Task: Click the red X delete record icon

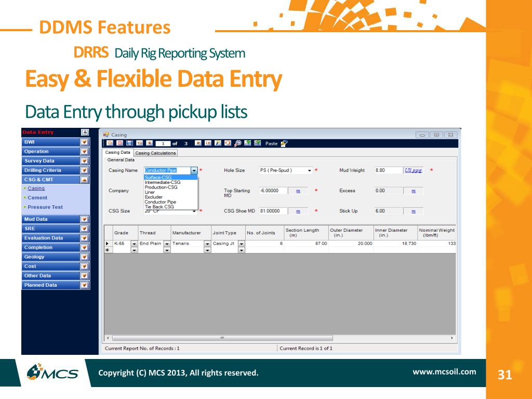Action: coord(119,143)
